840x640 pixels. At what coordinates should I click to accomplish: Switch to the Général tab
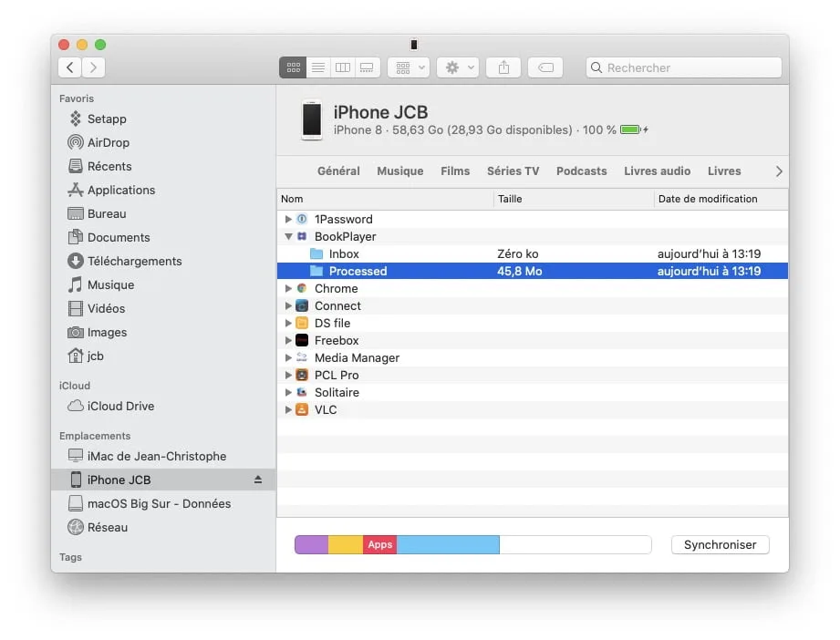[x=338, y=170]
